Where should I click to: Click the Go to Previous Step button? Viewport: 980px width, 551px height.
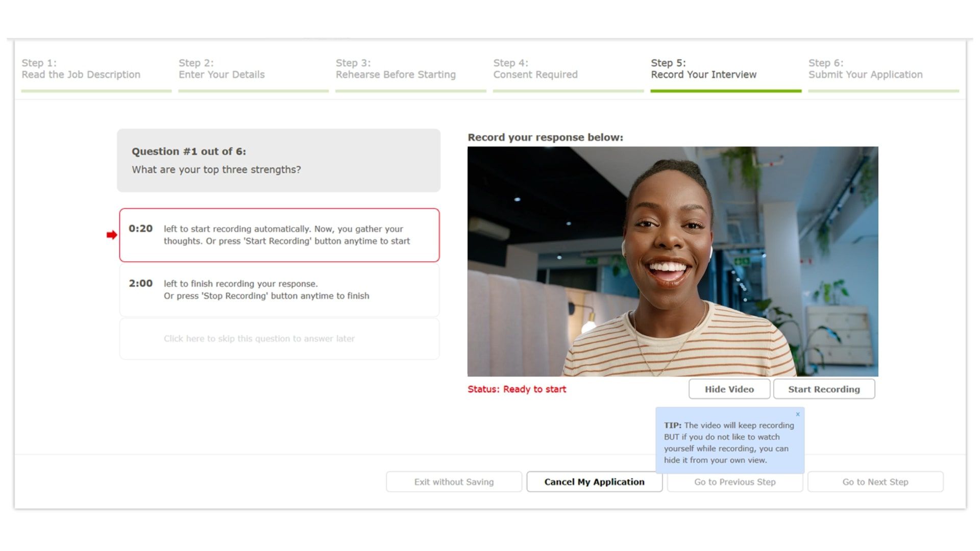click(x=734, y=482)
